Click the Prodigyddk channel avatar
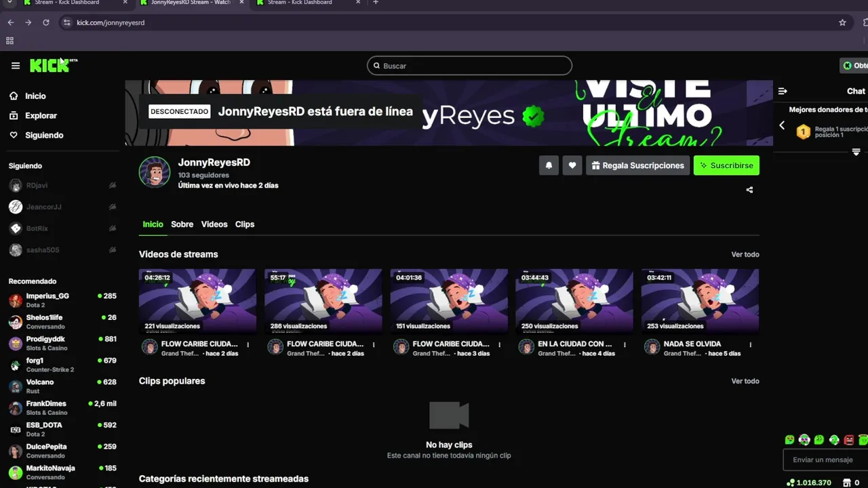The image size is (868, 488). click(x=15, y=344)
